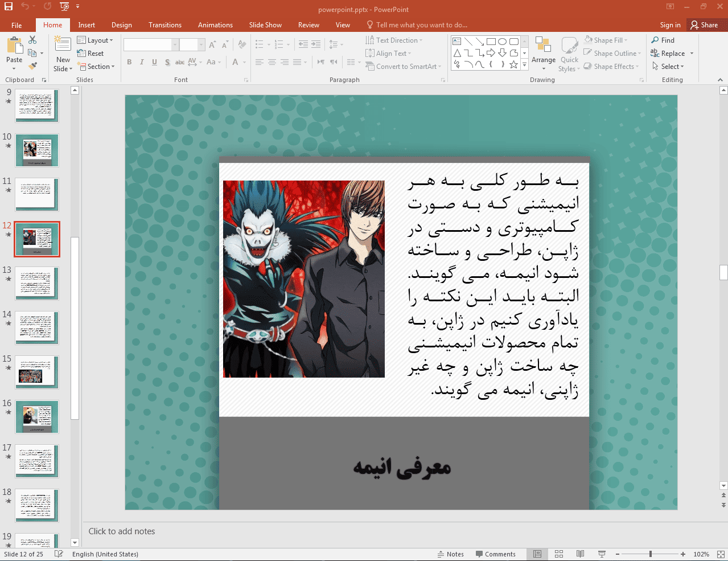Click the Increase Font Size icon

(212, 44)
